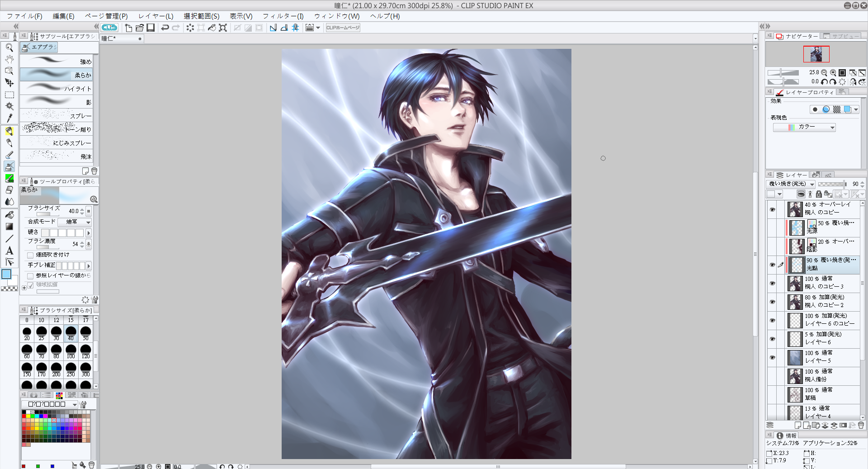Select the Eyedropper tool
The width and height of the screenshot is (868, 469).
pyautogui.click(x=9, y=118)
